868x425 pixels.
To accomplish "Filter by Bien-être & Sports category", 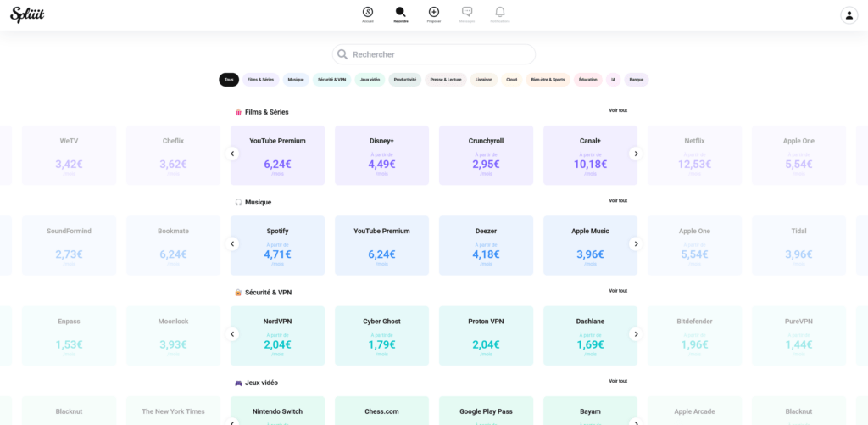I will (x=548, y=80).
